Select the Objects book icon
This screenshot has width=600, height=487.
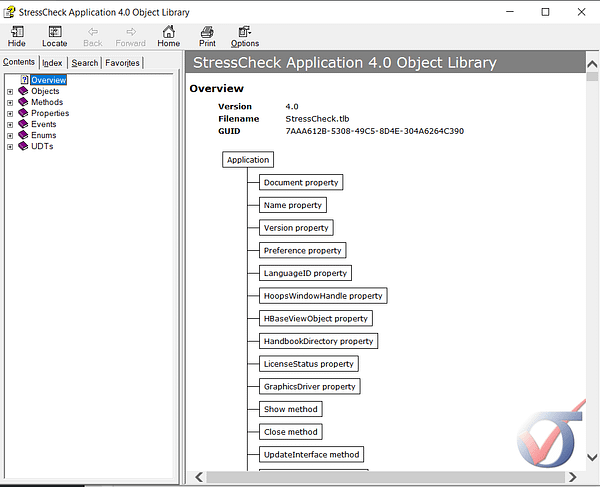[24, 91]
